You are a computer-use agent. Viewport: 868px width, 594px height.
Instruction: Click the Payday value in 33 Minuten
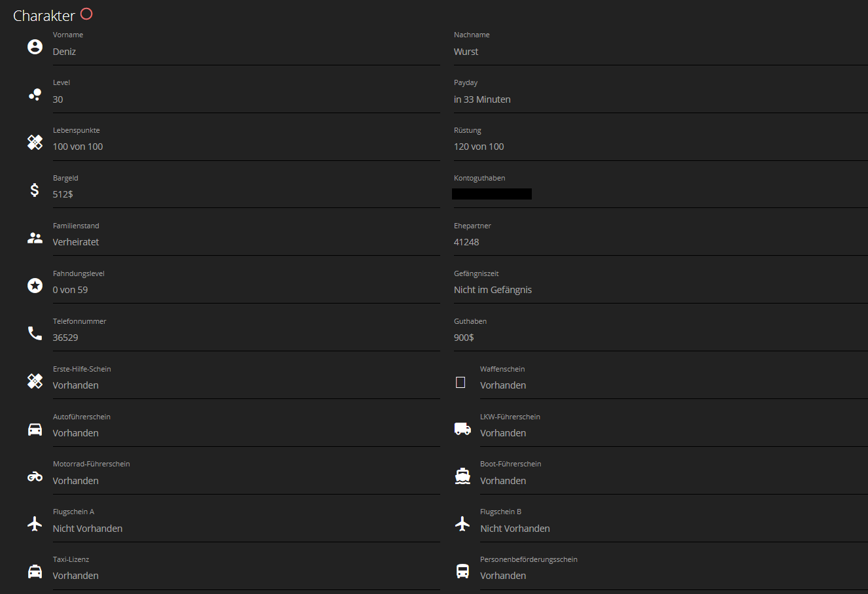[482, 99]
